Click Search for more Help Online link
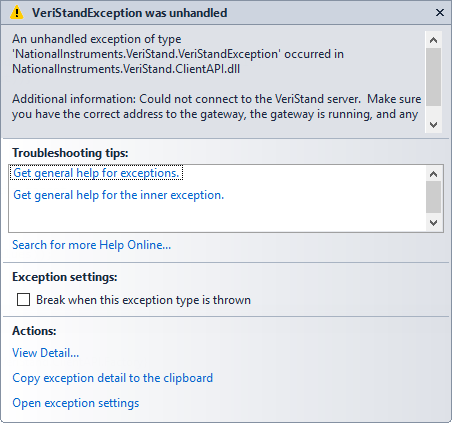This screenshot has width=452, height=423. [92, 245]
